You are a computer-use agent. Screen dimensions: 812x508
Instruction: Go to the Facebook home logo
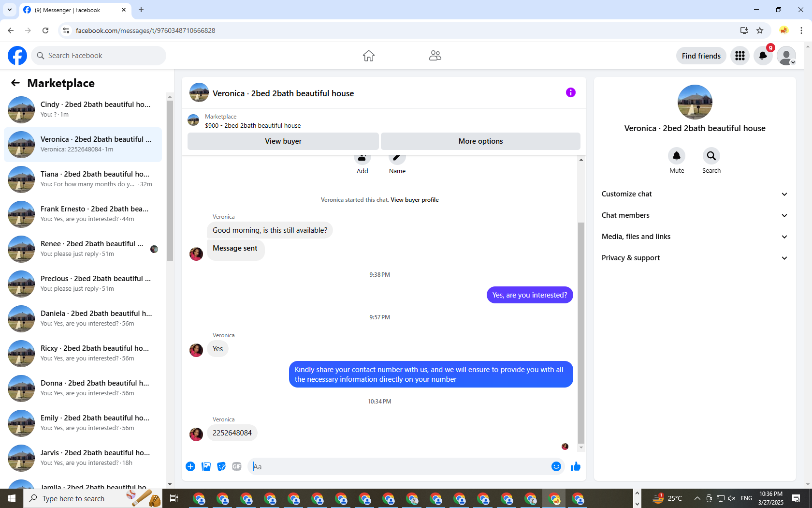(x=17, y=56)
